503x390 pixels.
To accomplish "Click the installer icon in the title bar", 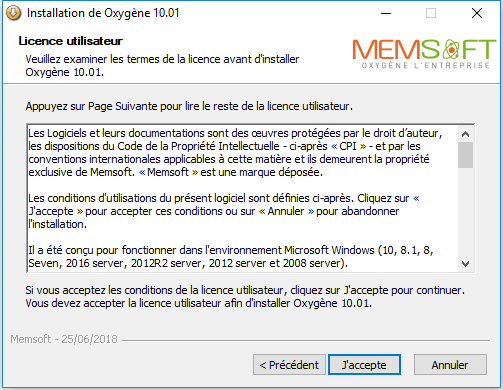I will point(14,13).
